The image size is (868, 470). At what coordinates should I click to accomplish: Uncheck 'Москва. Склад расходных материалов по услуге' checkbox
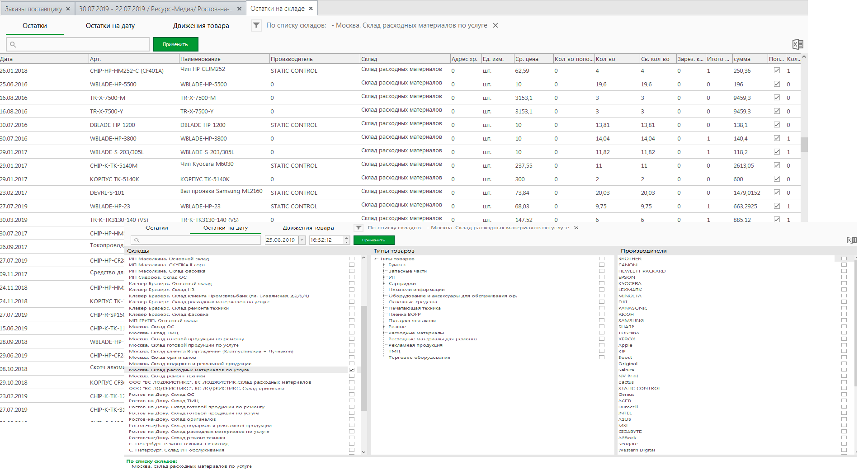click(352, 370)
